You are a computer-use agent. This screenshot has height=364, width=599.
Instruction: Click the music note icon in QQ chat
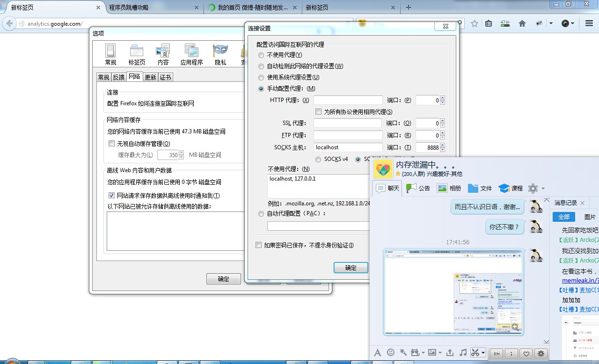[x=463, y=353]
